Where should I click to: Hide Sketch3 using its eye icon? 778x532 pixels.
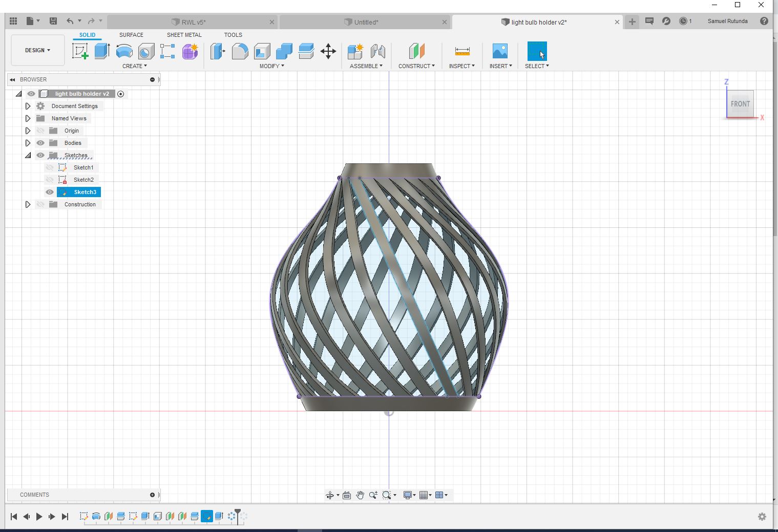[50, 192]
